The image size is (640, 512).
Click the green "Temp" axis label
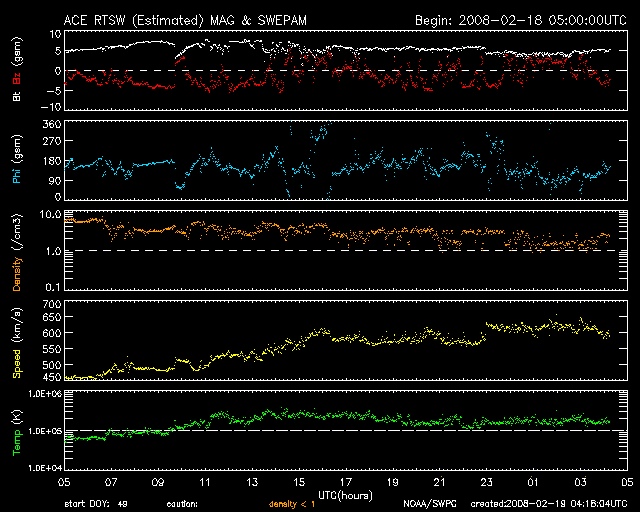[17, 443]
